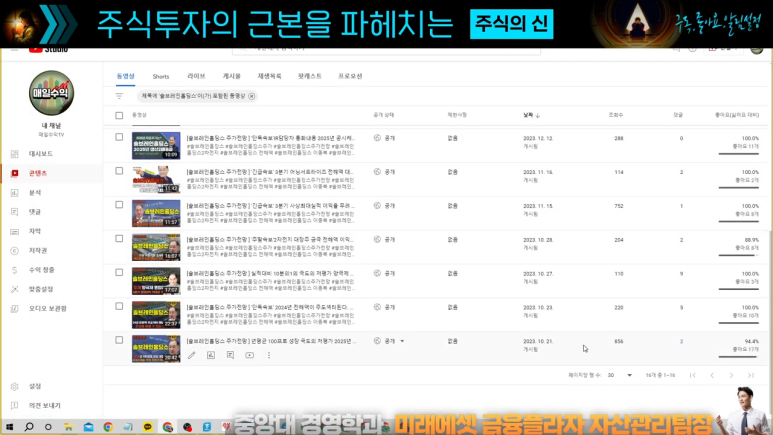
Task: Open 수익 창출 monetization in the sidebar
Action: [41, 270]
